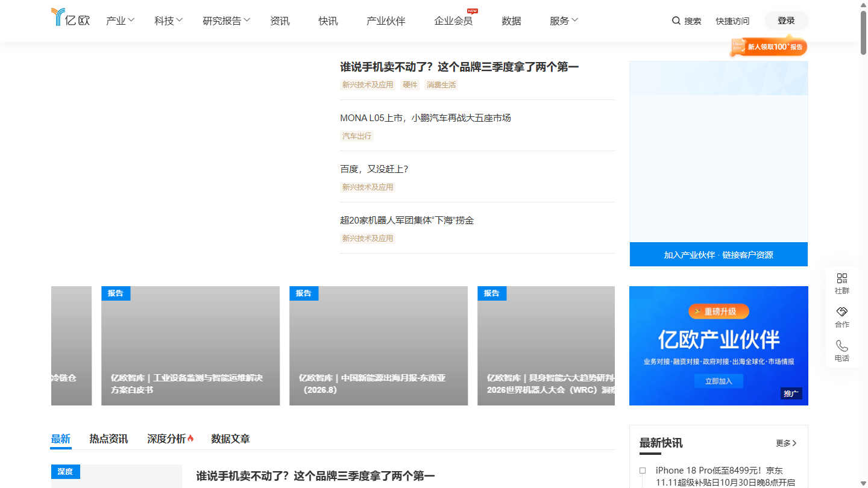The height and width of the screenshot is (488, 868).
Task: Click the 重磅升级 亿欧产业伙伴 ad banner
Action: click(x=719, y=346)
